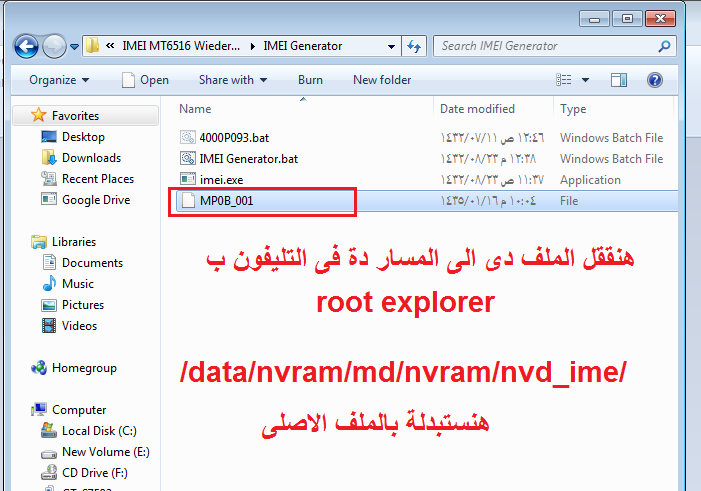Open Local Disk (C:)
Screen dimensions: 701x491
point(99,431)
